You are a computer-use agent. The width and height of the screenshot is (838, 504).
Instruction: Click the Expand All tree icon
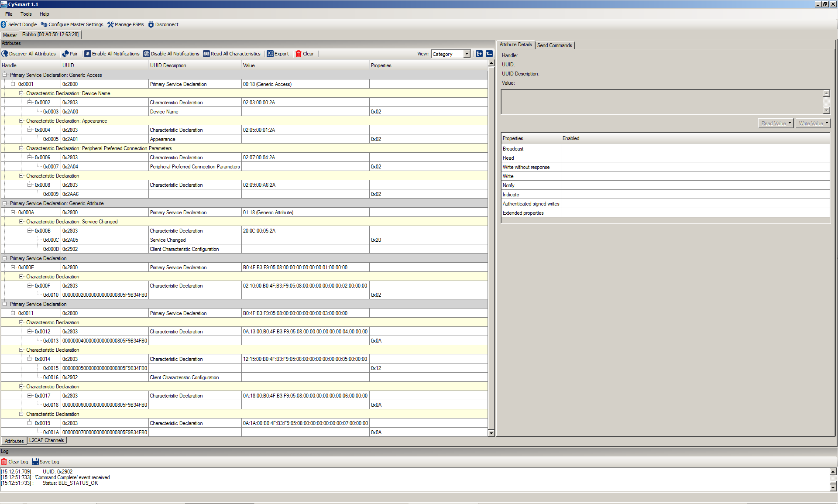479,54
